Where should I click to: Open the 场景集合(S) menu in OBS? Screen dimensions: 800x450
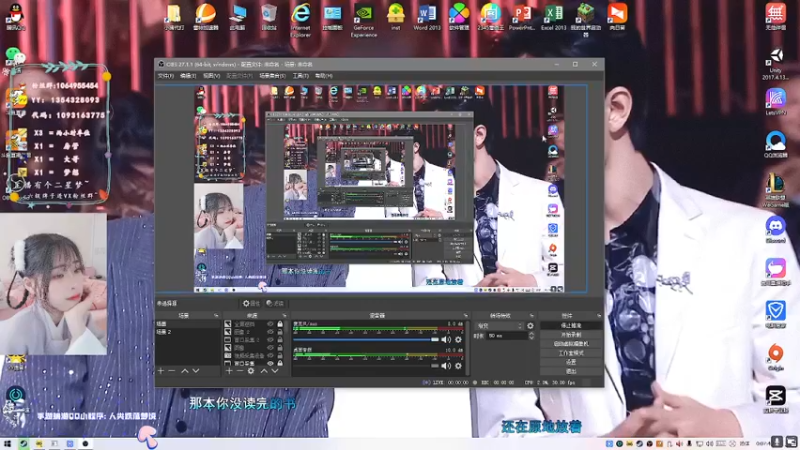272,76
